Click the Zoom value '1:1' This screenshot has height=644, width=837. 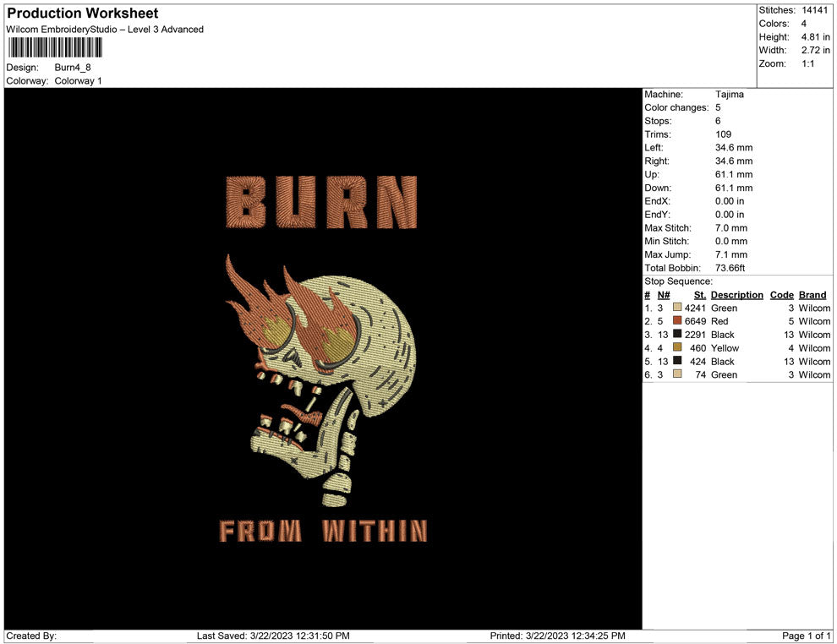[x=807, y=63]
